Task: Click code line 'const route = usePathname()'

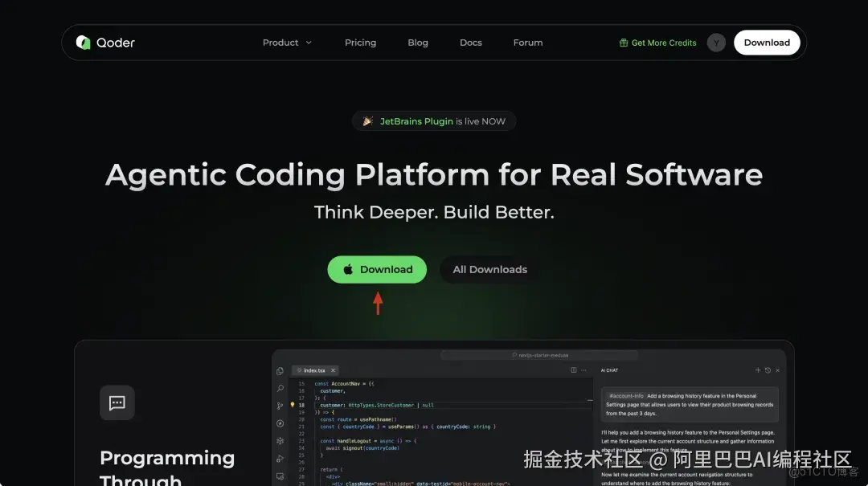Action: pyautogui.click(x=358, y=419)
